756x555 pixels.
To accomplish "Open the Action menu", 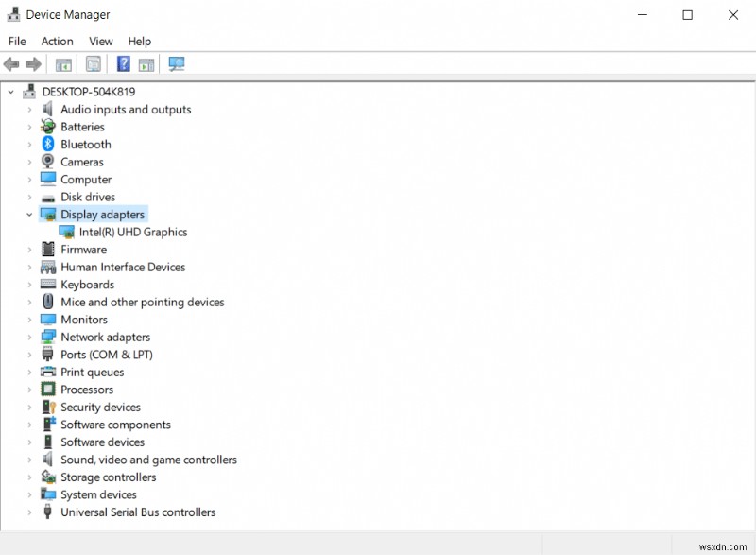I will pyautogui.click(x=57, y=41).
